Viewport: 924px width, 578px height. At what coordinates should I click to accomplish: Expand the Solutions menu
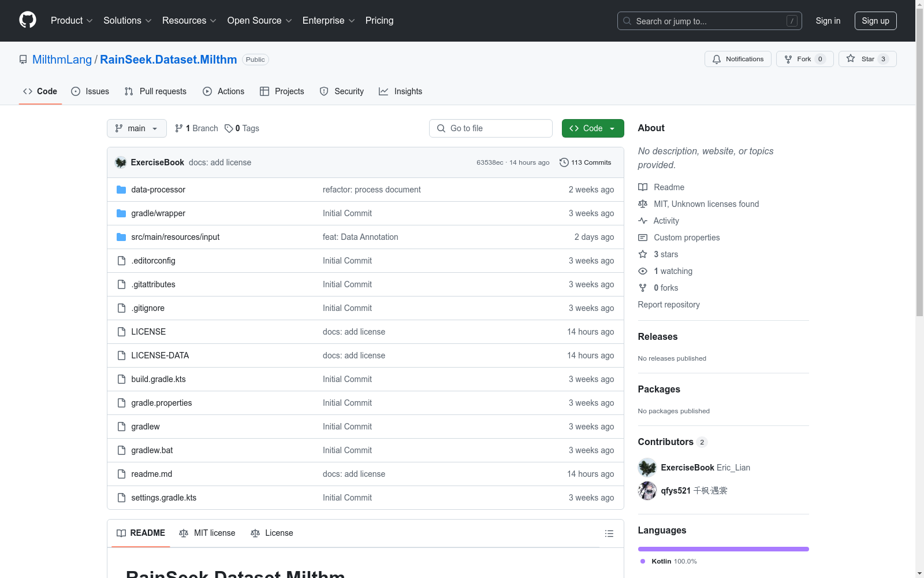coord(128,21)
